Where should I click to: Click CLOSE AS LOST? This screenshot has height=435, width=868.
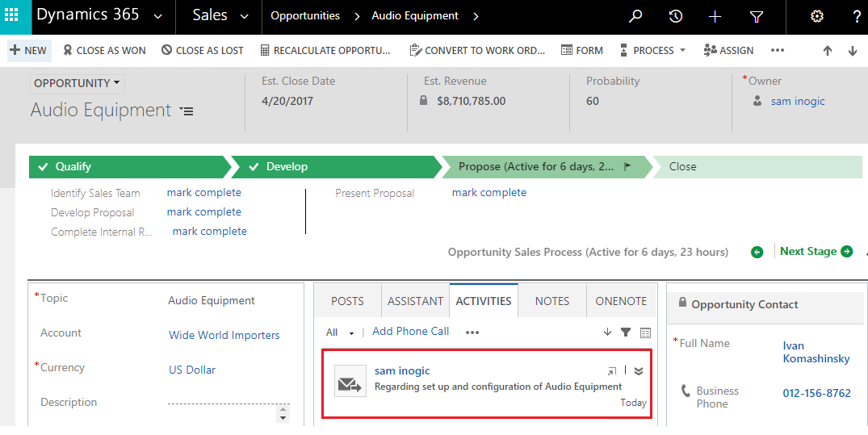point(203,50)
